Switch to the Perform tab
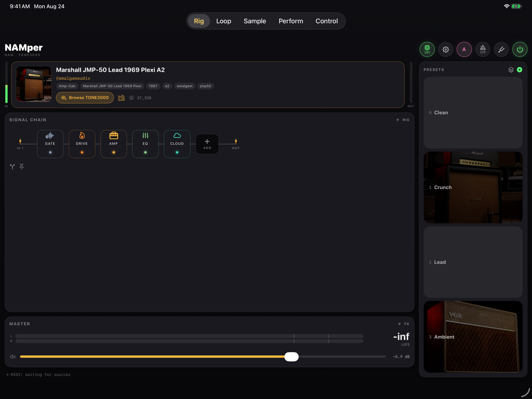Screen dimensions: 532x399 291,21
